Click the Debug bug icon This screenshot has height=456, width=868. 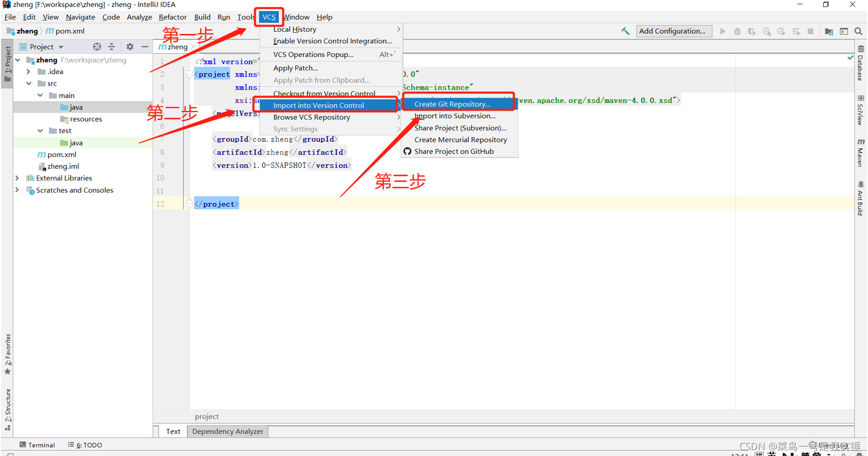(x=738, y=31)
